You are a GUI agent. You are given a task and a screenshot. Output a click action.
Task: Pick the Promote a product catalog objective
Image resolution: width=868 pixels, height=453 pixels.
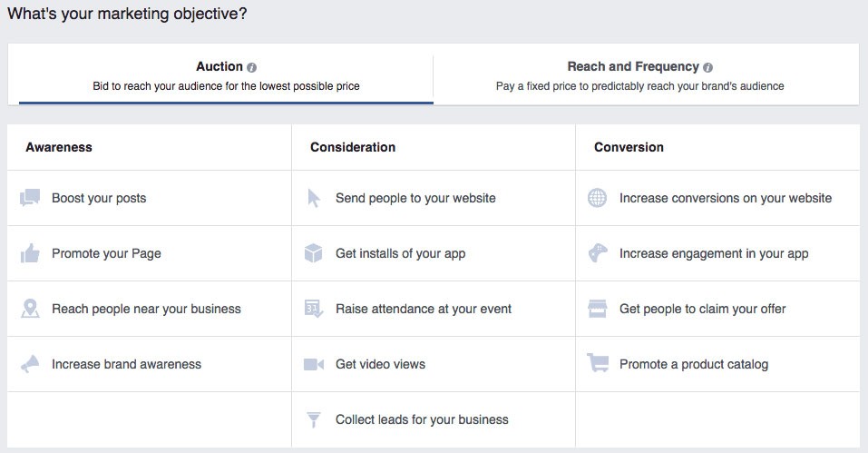pos(693,364)
